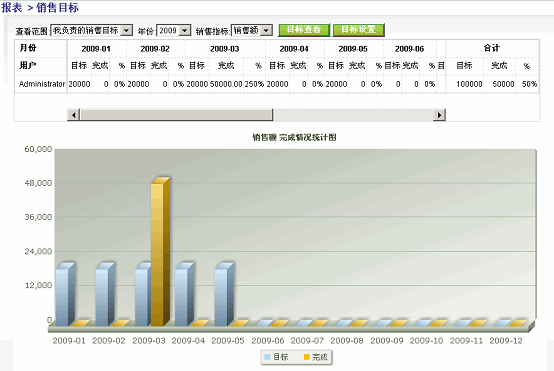Click the 50000.00 完成 value cell
This screenshot has width=554, height=371.
226,84
